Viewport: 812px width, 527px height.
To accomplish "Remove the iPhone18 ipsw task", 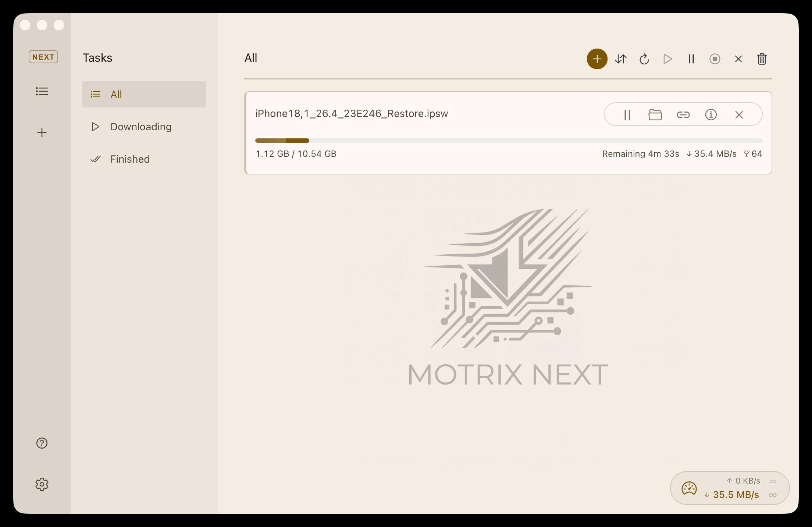I will (x=739, y=115).
